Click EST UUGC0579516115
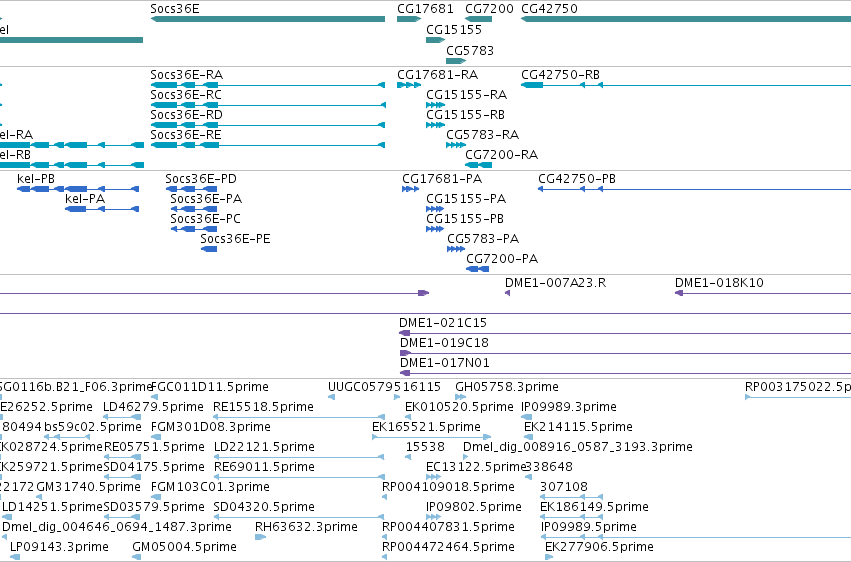The height and width of the screenshot is (562, 851). coord(332,397)
